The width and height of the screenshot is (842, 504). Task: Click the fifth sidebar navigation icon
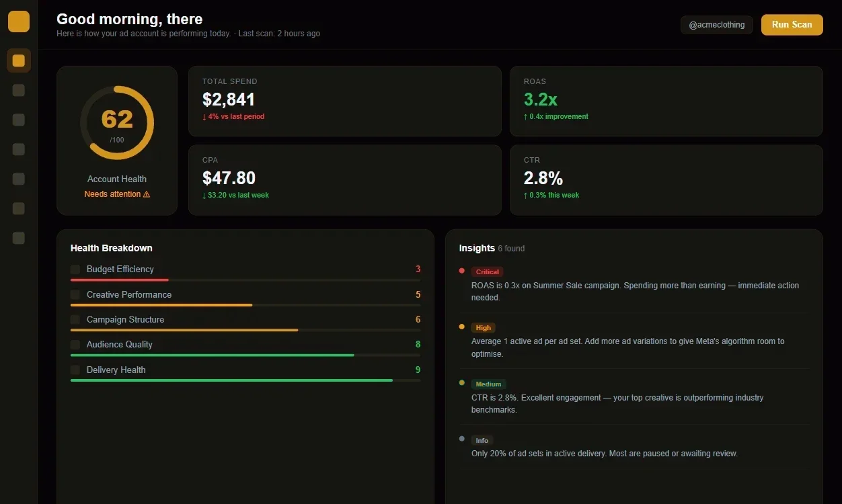point(18,179)
